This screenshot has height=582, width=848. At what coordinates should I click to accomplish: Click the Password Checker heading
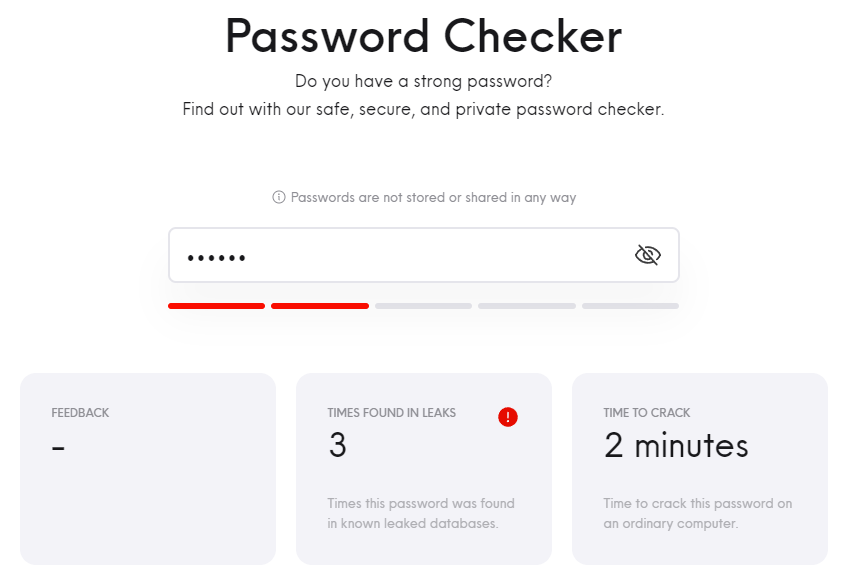tap(423, 36)
